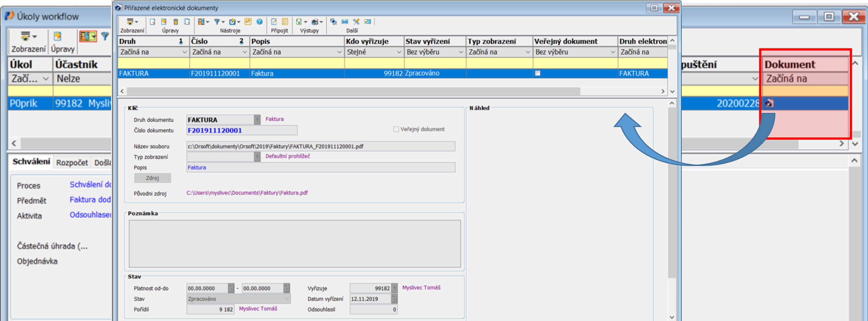868x321 pixels.
Task: Click the trash can delete icon
Action: pyautogui.click(x=176, y=22)
